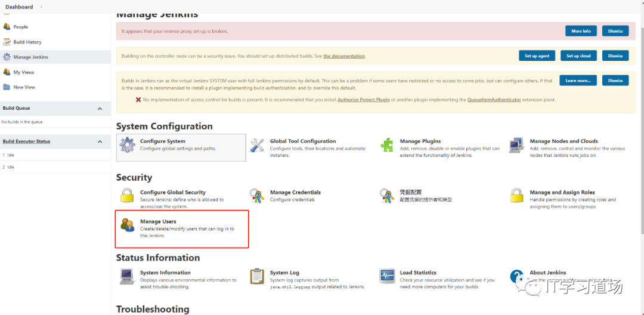Screen dimensions: 644x315
Task: Open the Manage and Assign Roles title
Action: pos(562,192)
